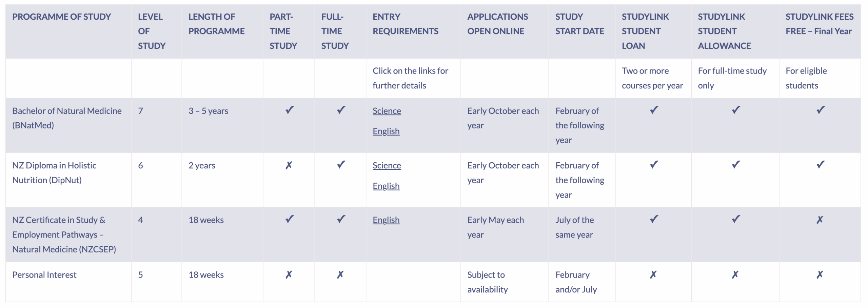This screenshot has width=868, height=308.
Task: Open the English link for Bachelor of Natural Medicine
Action: click(x=386, y=131)
